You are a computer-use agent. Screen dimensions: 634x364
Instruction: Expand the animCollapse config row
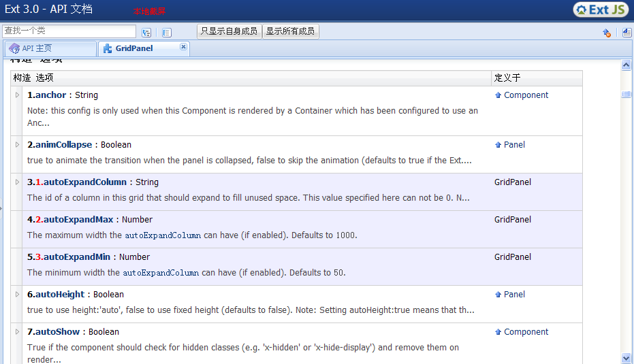17,145
